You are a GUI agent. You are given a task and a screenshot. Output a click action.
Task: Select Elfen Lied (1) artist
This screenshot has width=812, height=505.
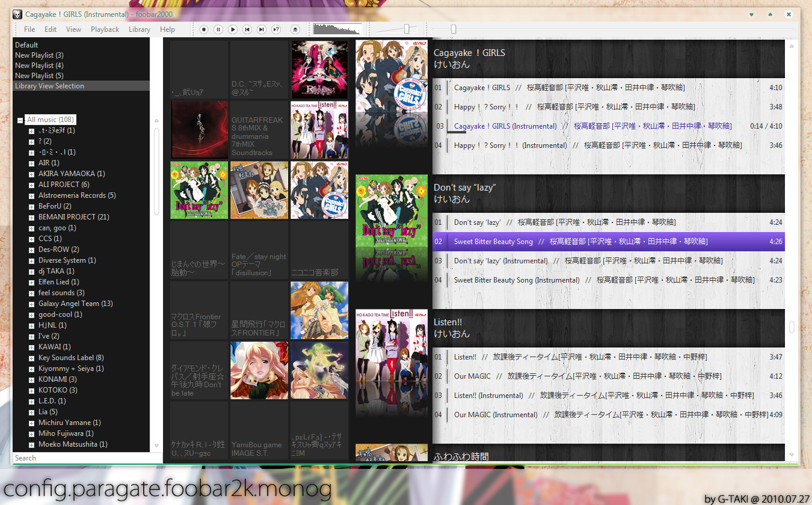[x=59, y=282]
